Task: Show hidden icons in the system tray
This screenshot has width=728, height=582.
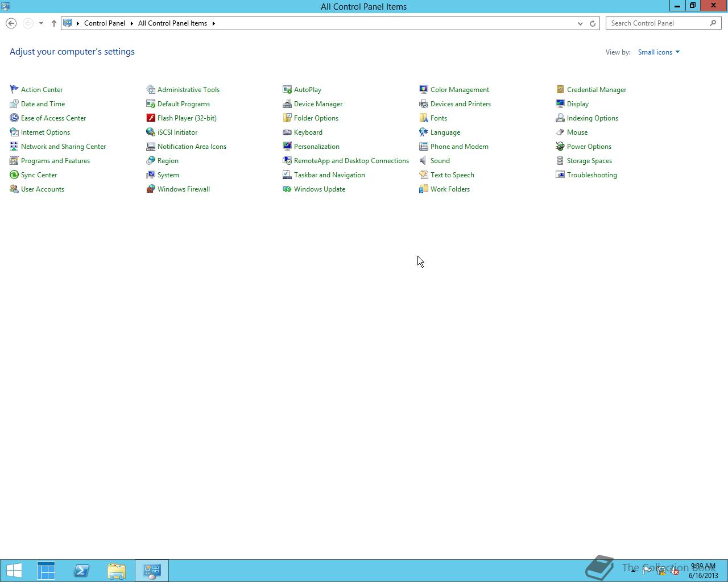Action: coord(633,571)
